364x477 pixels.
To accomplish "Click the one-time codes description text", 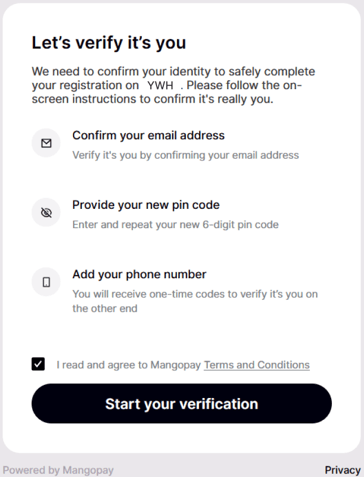I will tap(195, 301).
